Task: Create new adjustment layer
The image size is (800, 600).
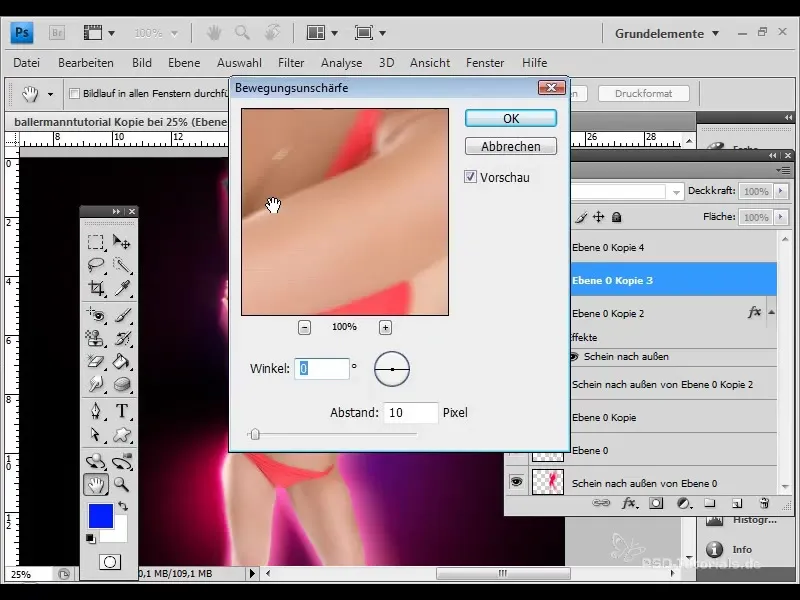Action: tap(684, 504)
